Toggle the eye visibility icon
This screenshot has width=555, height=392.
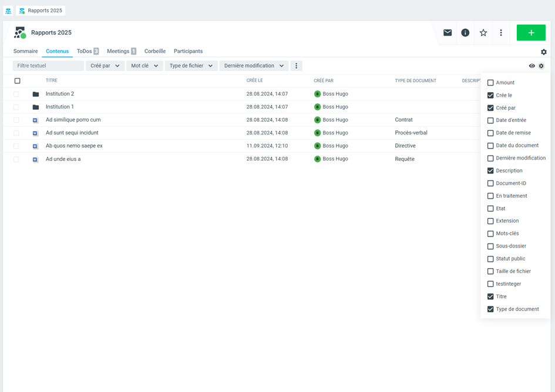[532, 66]
